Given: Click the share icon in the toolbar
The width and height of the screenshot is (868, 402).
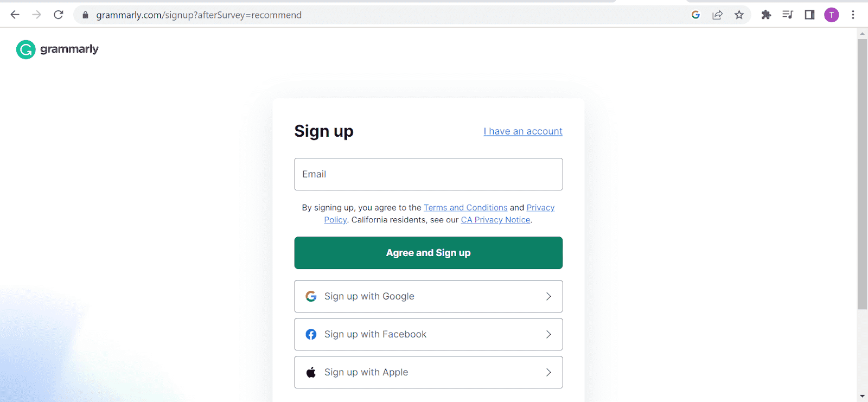Looking at the screenshot, I should (717, 15).
